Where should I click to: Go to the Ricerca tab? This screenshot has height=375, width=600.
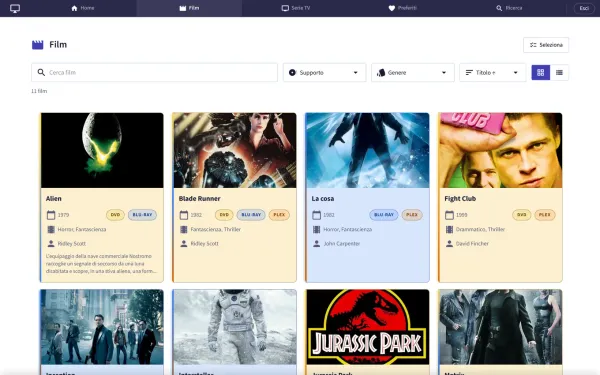pos(509,8)
